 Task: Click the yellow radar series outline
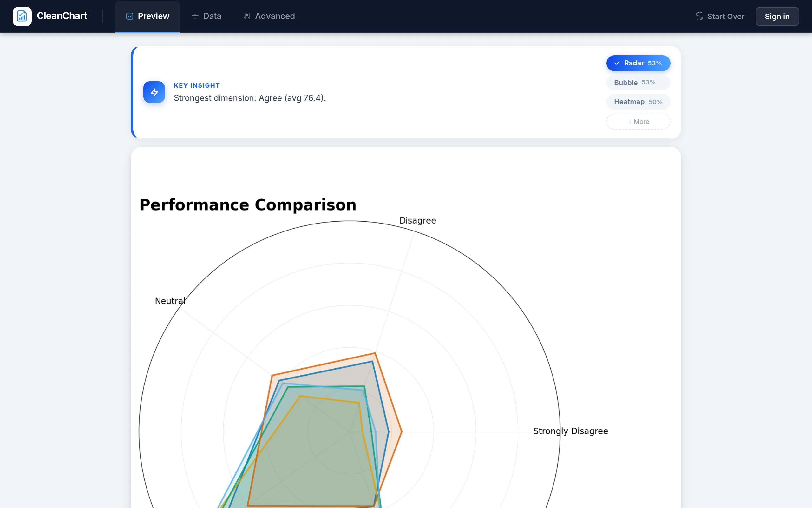tap(331, 399)
